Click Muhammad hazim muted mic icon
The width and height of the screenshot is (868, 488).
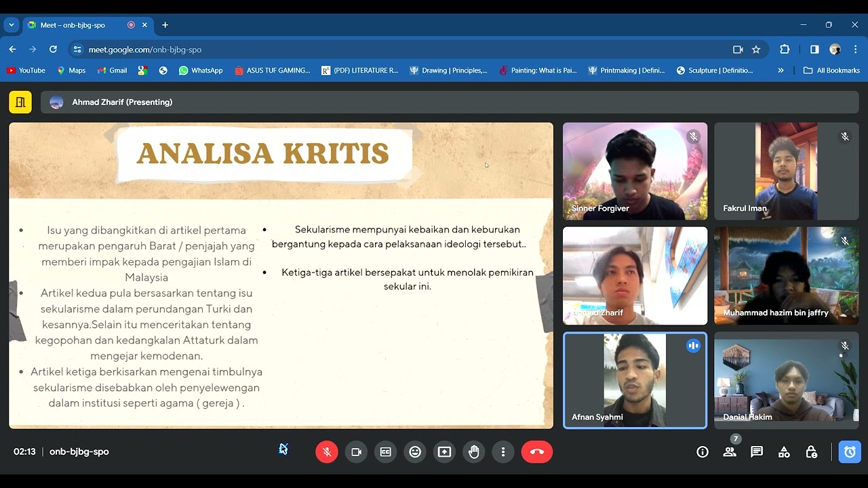pos(845,241)
